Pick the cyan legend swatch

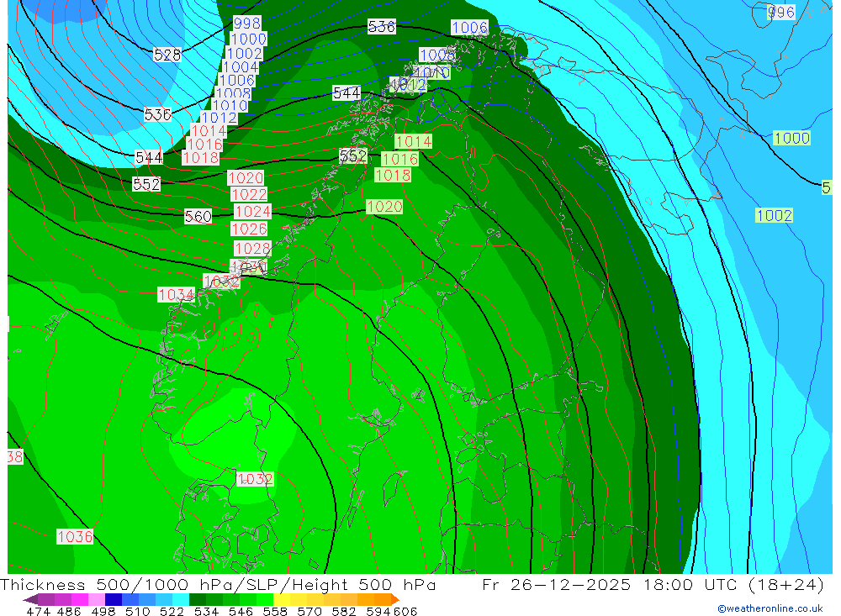(180, 599)
